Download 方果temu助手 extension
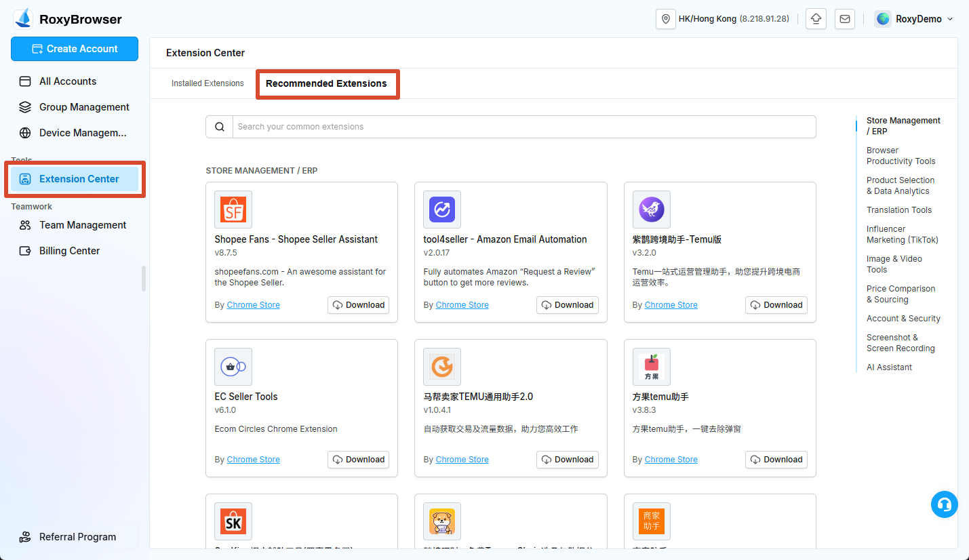The image size is (969, 560). click(x=776, y=460)
